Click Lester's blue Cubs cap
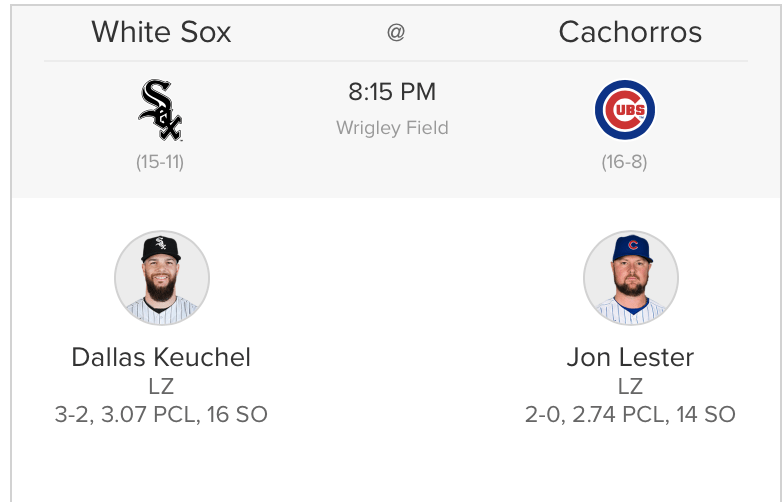This screenshot has width=782, height=502. tap(631, 246)
